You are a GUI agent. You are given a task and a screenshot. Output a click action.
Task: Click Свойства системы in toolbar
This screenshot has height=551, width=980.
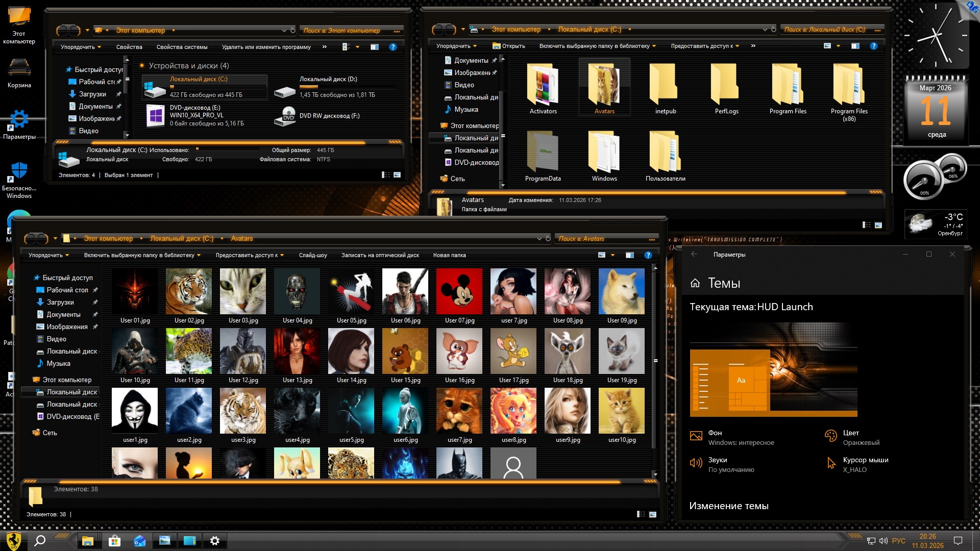click(x=182, y=47)
